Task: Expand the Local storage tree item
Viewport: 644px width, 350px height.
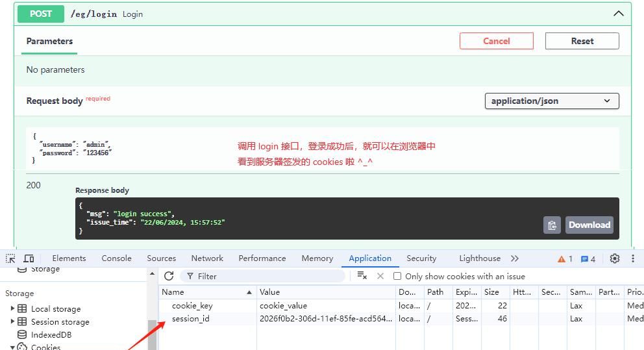Action: [x=12, y=308]
